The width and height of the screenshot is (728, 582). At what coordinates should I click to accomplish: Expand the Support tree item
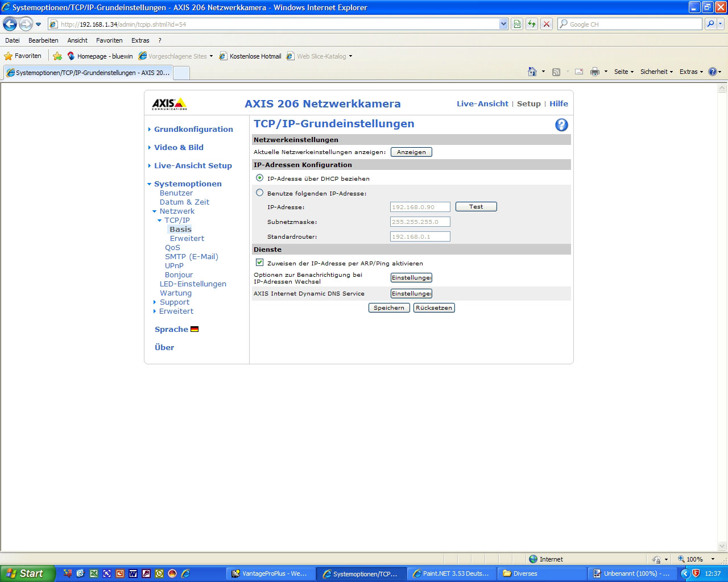coord(174,302)
